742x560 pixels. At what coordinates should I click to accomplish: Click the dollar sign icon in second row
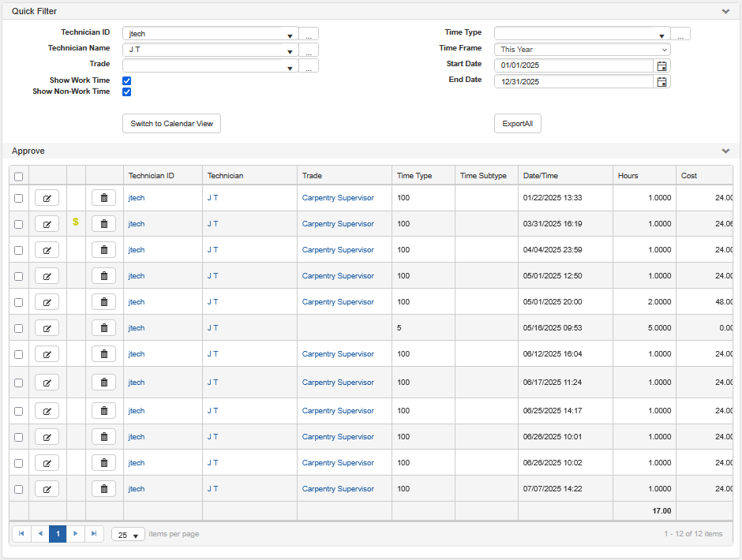[x=76, y=222]
